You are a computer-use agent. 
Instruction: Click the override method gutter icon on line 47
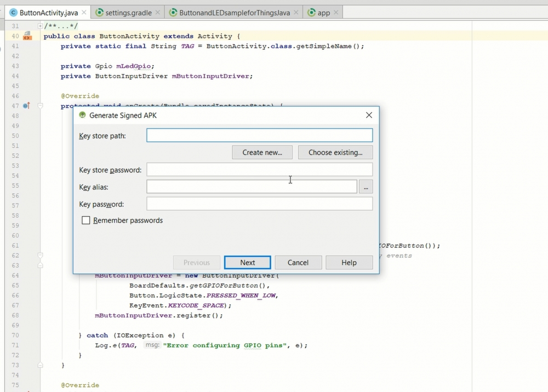point(26,106)
